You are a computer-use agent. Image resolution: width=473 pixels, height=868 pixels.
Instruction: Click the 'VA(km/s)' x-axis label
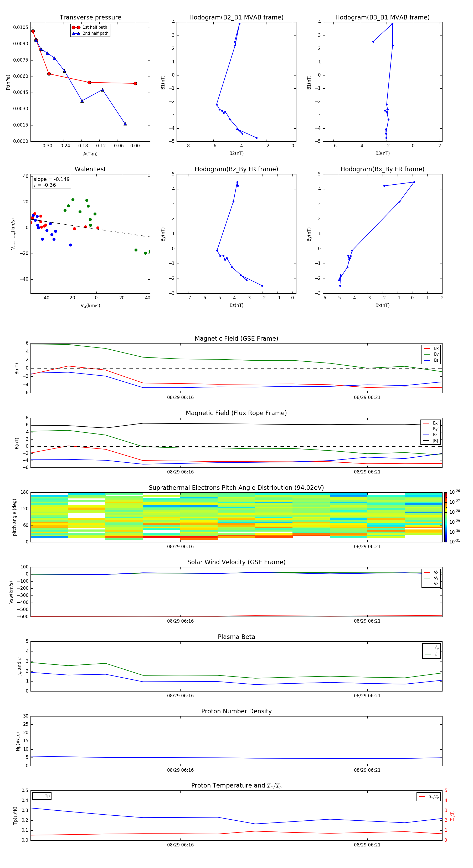[x=90, y=306]
